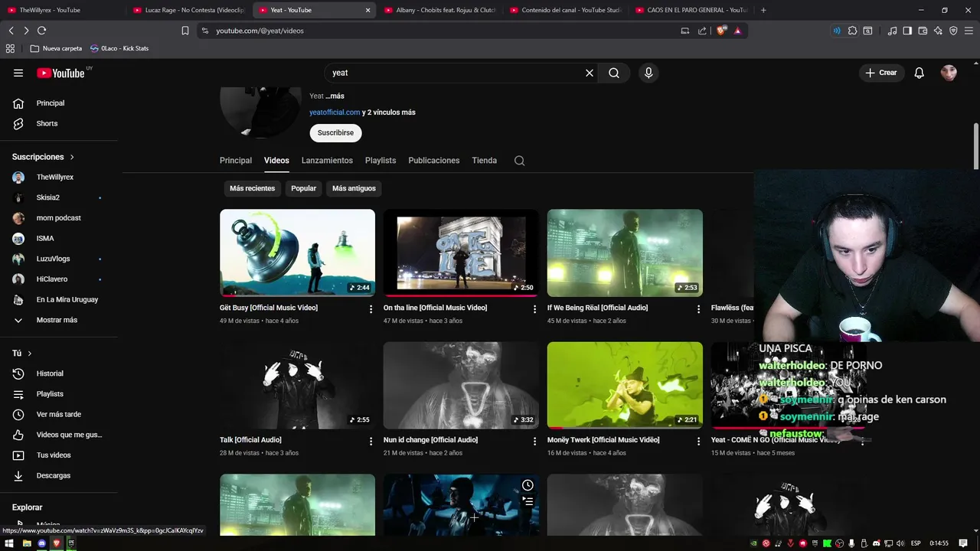Viewport: 980px width, 551px height.
Task: Reload the page in the browser
Action: pyautogui.click(x=41, y=31)
